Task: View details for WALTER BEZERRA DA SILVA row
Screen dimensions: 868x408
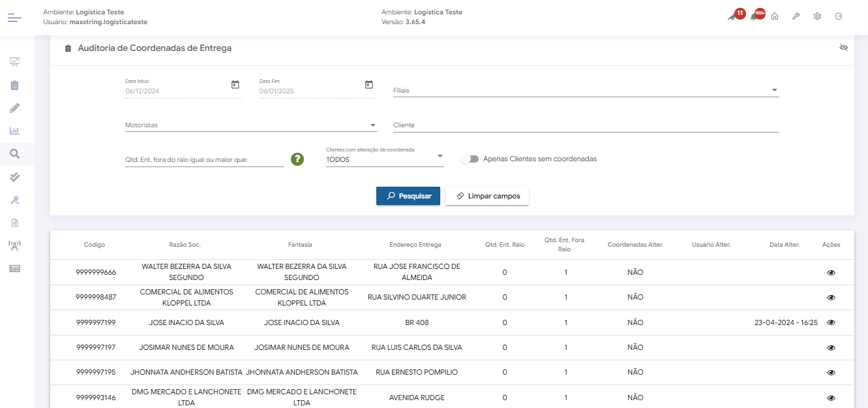Action: [x=831, y=273]
